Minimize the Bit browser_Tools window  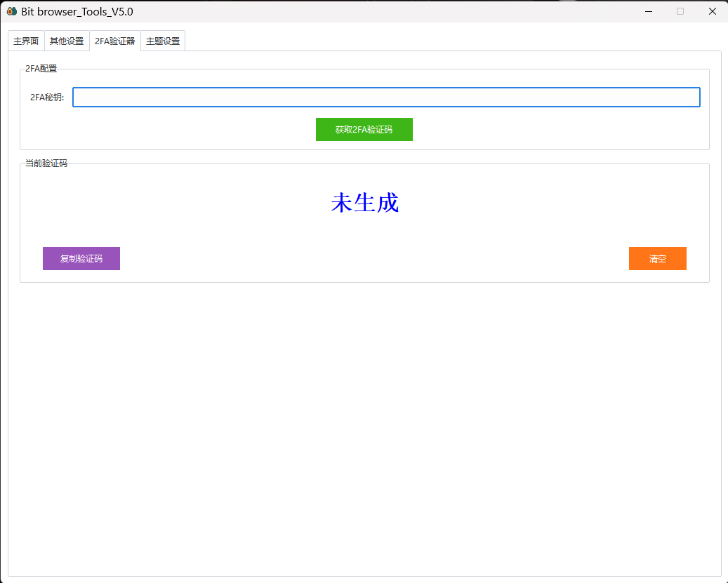648,11
